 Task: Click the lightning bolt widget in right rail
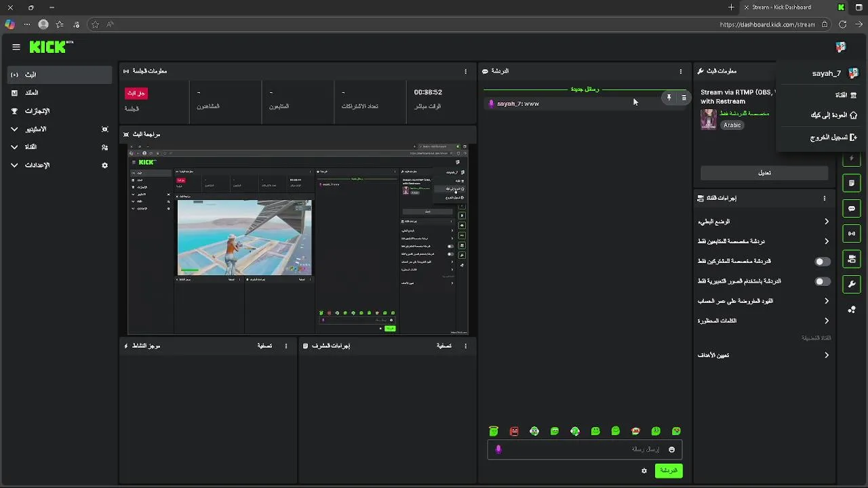pyautogui.click(x=852, y=159)
